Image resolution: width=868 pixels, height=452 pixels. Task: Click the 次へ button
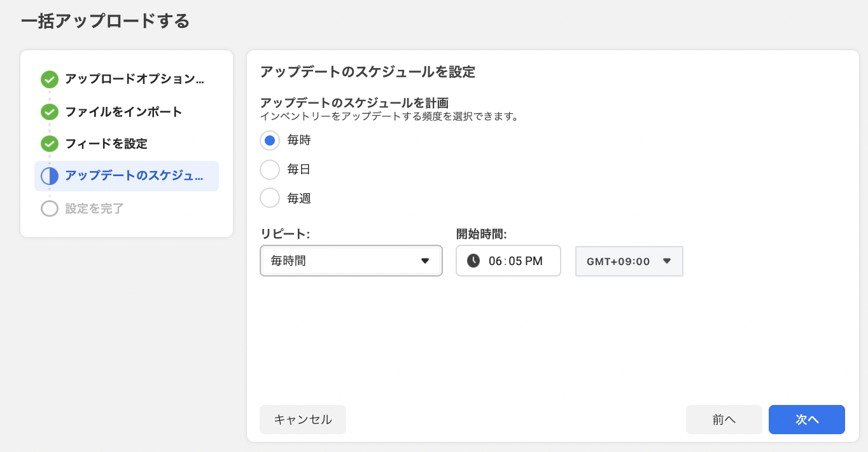click(806, 420)
